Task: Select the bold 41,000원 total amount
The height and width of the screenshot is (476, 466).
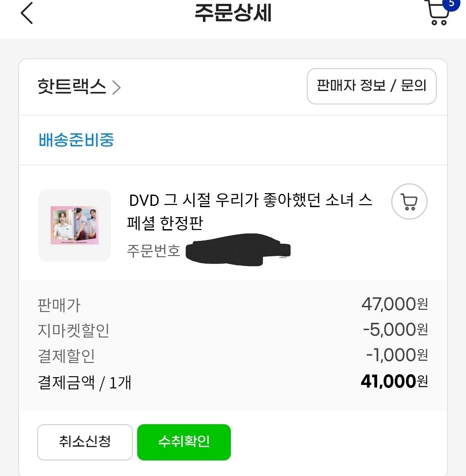Action: pyautogui.click(x=394, y=381)
